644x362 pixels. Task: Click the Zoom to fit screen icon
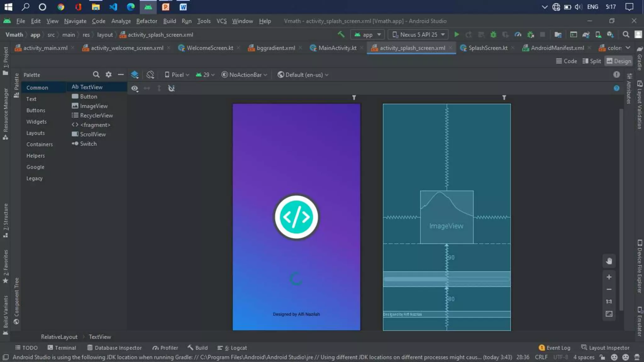tap(609, 314)
